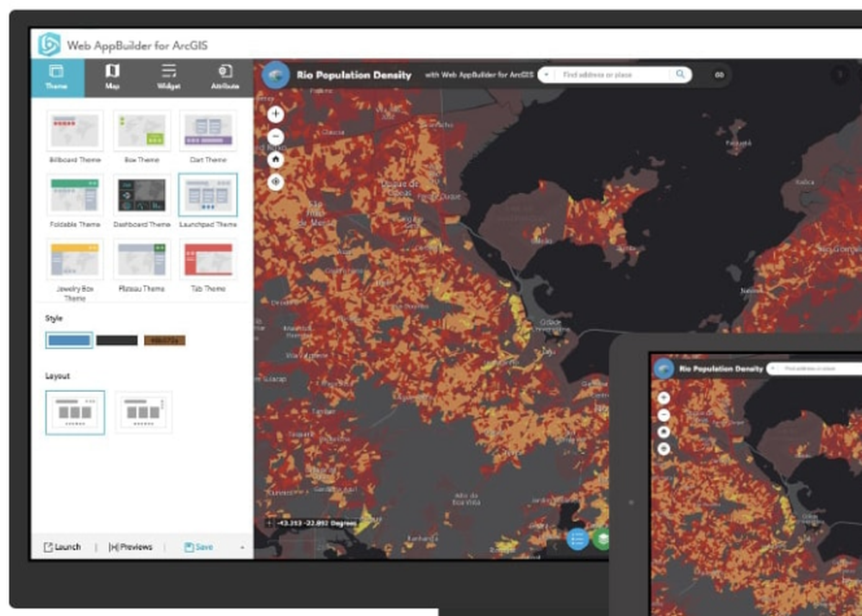Select the Dart Theme thumbnail

click(x=208, y=131)
